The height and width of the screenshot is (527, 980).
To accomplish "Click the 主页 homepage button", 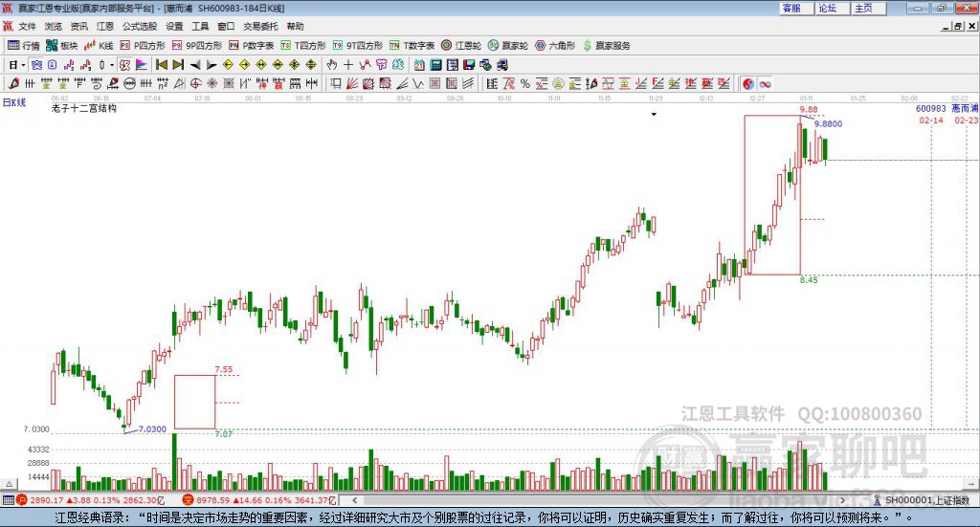I will pyautogui.click(x=869, y=8).
